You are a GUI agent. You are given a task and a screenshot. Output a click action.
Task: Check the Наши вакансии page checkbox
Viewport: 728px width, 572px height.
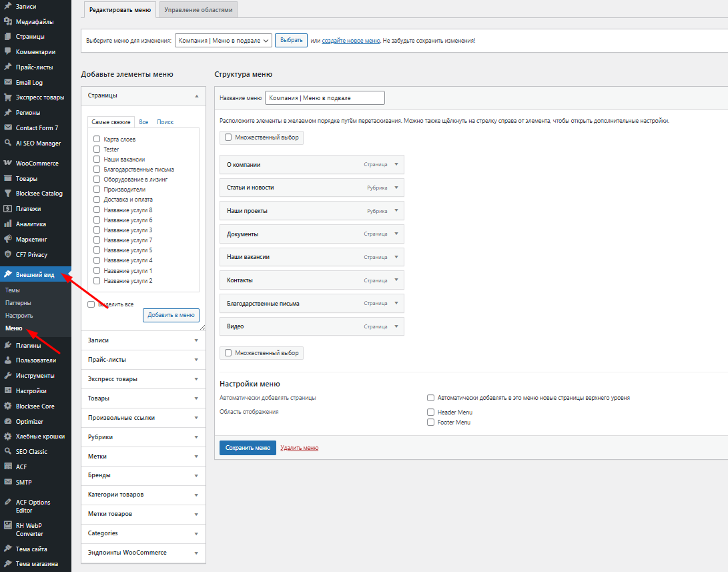(x=97, y=160)
